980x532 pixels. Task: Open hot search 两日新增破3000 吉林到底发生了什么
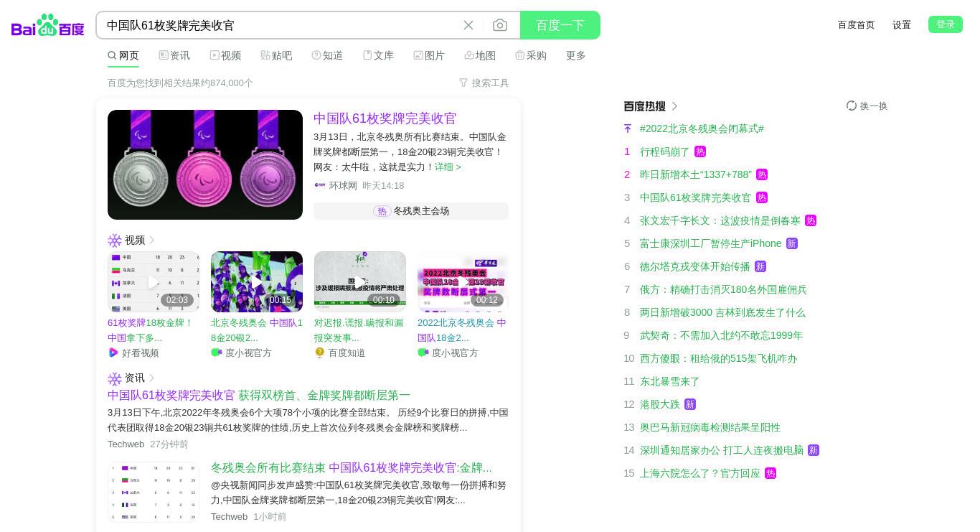pyautogui.click(x=722, y=312)
